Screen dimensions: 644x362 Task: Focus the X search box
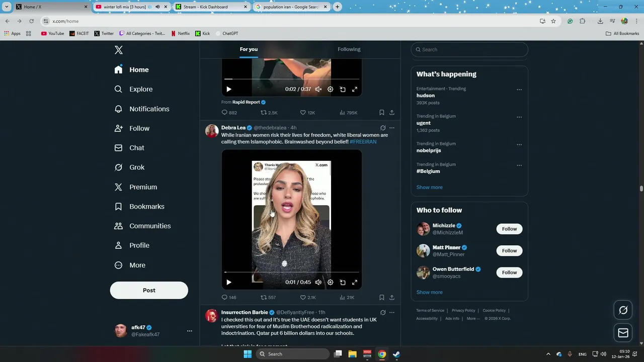[469, 49]
